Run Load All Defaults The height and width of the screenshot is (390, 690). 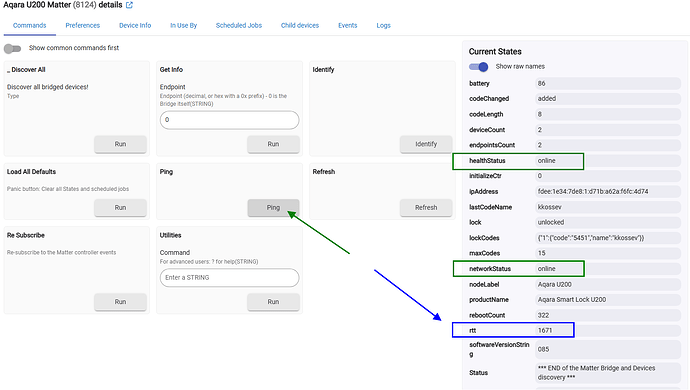120,208
